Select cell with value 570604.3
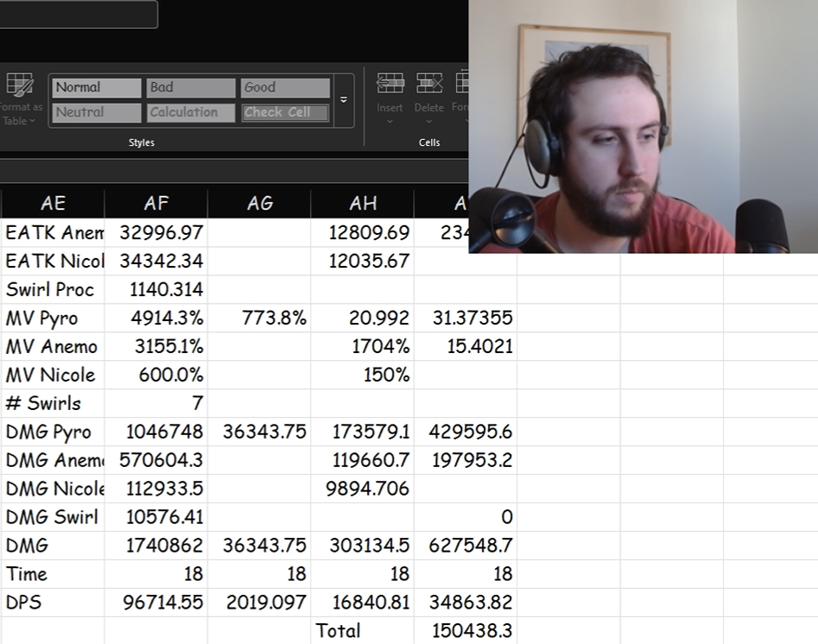Screen dimensions: 818x644 click(x=156, y=460)
